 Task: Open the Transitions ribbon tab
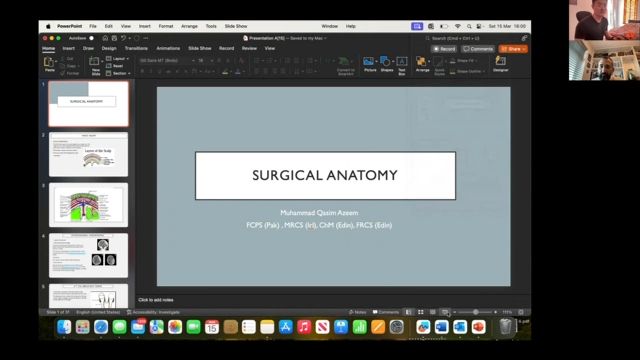136,48
